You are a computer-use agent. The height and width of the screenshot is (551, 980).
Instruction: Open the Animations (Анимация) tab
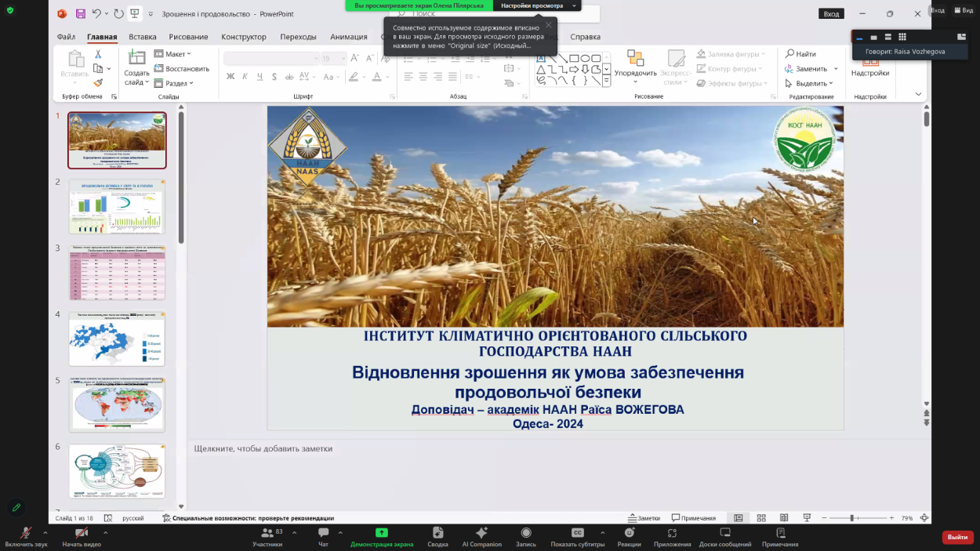[x=349, y=37]
